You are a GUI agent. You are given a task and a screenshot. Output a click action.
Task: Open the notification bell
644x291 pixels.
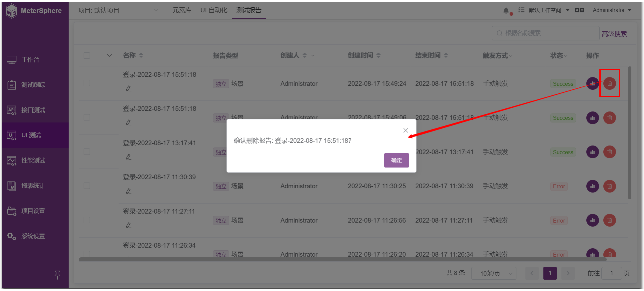pyautogui.click(x=506, y=11)
